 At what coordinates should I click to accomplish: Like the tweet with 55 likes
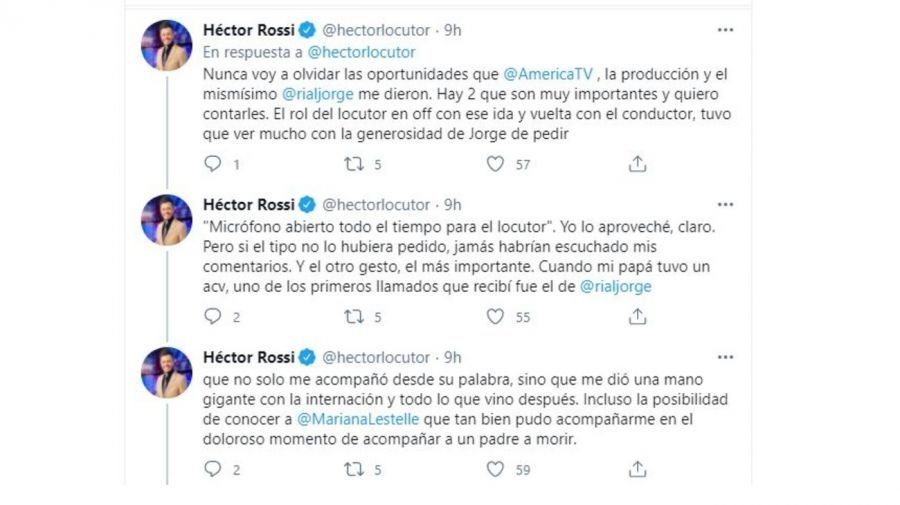tap(495, 316)
